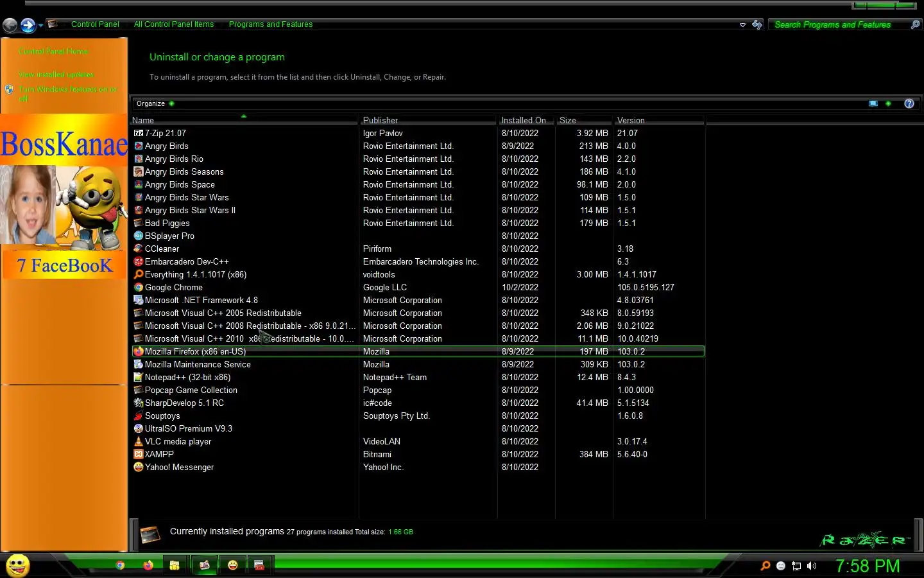Select the Embarcadero Dev-C++ icon
Screen dimensions: 924x578
[138, 261]
